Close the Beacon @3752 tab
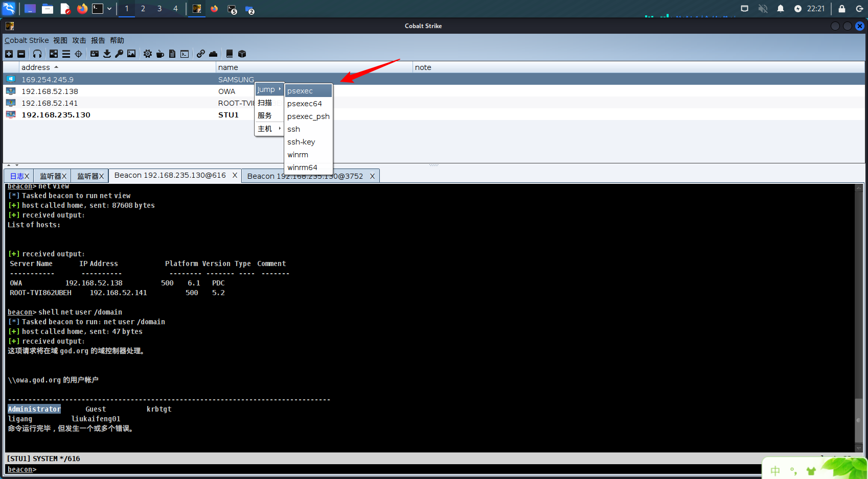This screenshot has width=868, height=479. coord(372,176)
